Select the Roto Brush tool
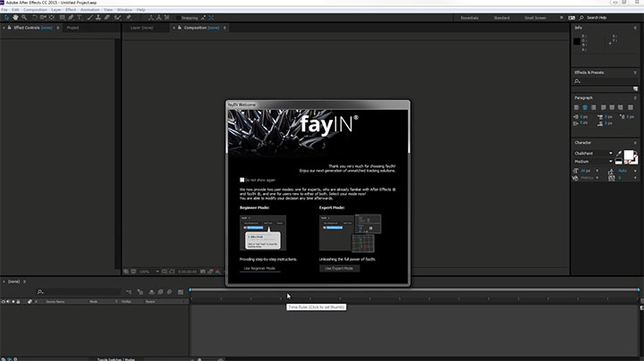644x361 pixels. pos(118,18)
